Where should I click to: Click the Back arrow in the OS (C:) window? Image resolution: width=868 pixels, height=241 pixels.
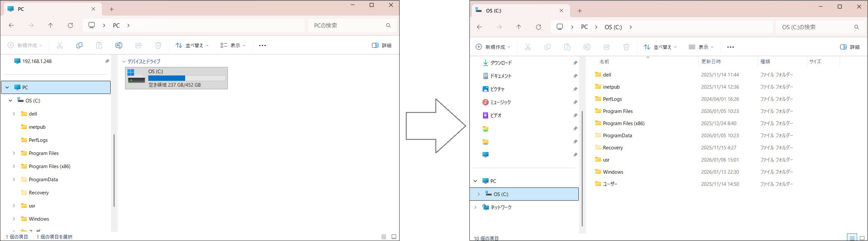coord(480,27)
